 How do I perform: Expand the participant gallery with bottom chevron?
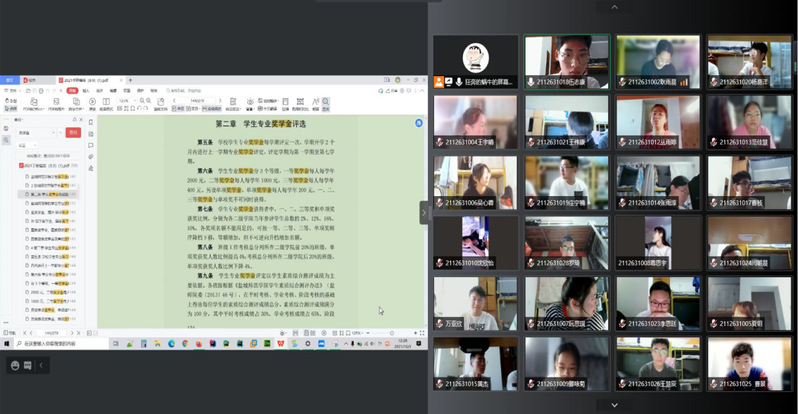614,404
